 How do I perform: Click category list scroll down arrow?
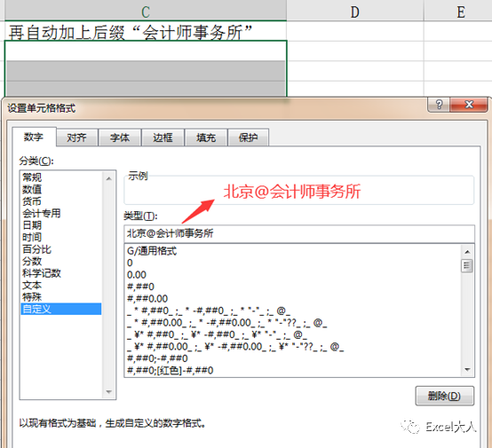(x=109, y=391)
